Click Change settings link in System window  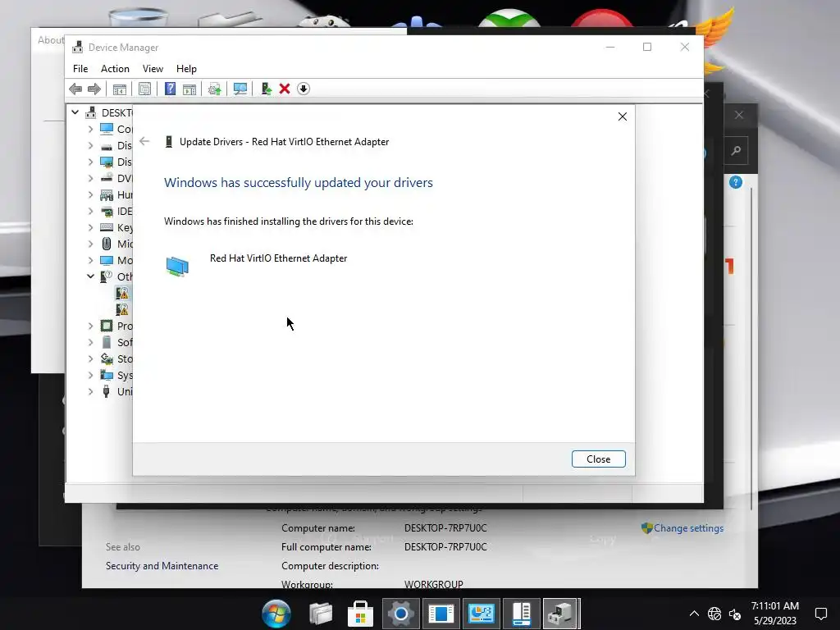[x=688, y=528]
